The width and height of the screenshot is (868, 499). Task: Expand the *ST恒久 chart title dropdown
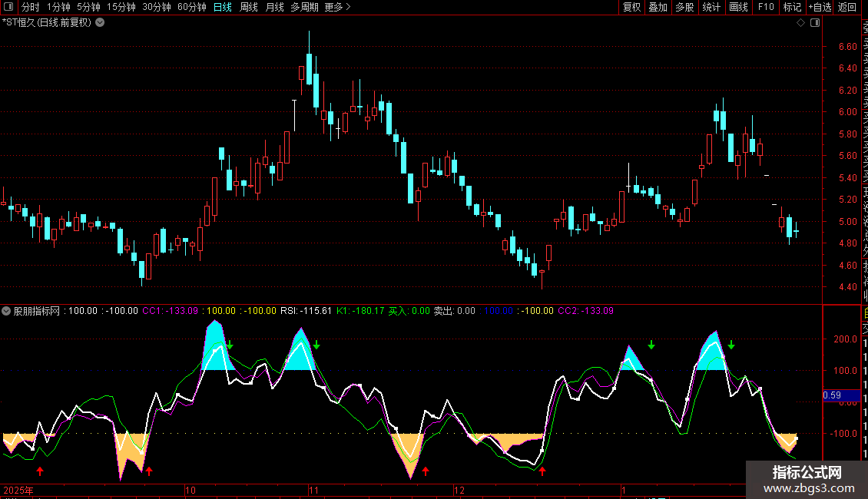click(x=100, y=23)
